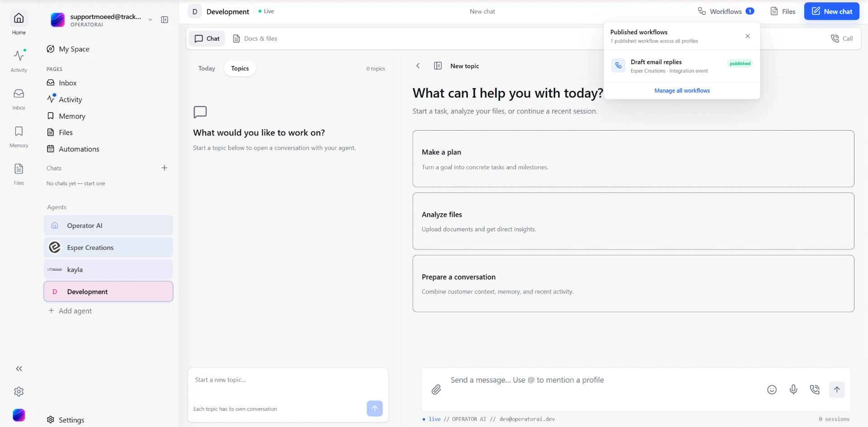
Task: Choose the Make a plan card
Action: click(x=633, y=159)
